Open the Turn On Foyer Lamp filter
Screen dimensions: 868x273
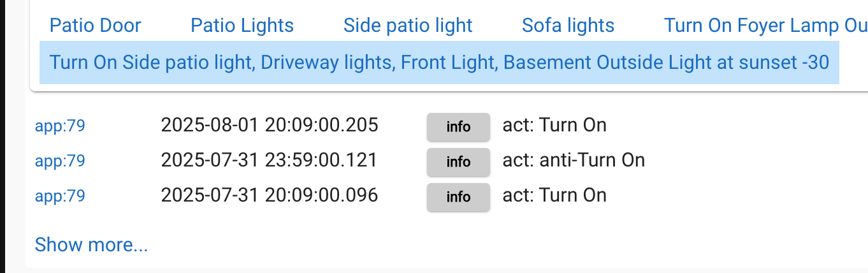(765, 26)
